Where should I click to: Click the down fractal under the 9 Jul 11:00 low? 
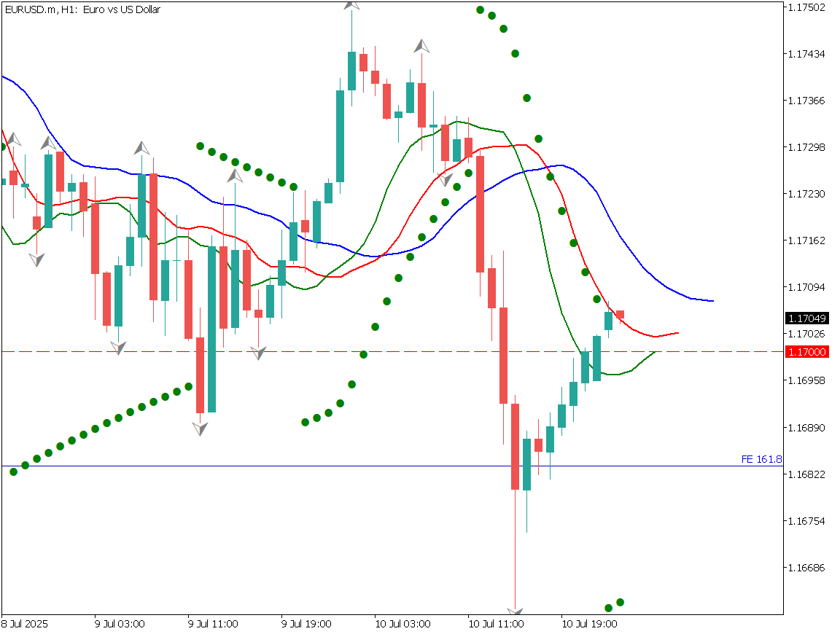200,428
